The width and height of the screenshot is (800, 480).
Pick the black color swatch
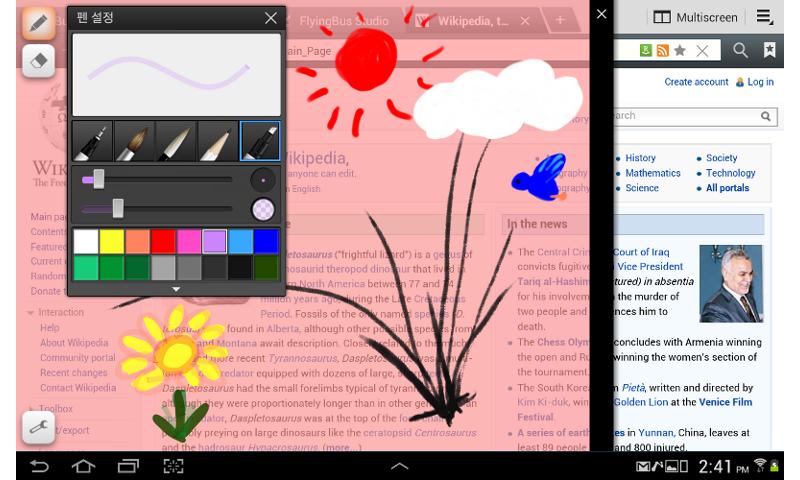point(240,268)
